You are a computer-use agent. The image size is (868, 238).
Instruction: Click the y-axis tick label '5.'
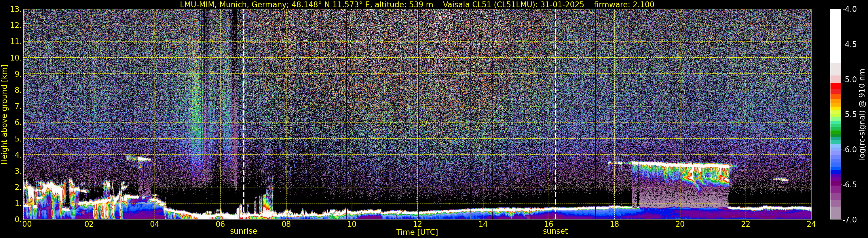(x=18, y=139)
